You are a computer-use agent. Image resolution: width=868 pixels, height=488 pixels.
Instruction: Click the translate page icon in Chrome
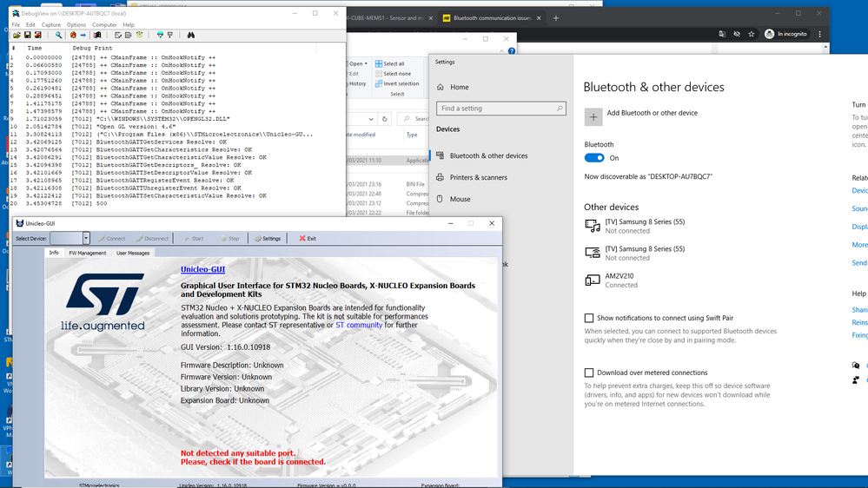coord(722,34)
